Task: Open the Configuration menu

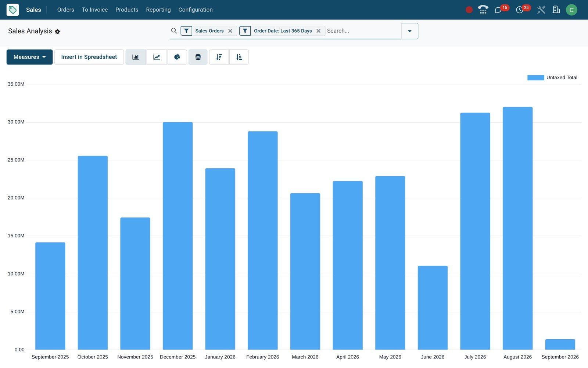Action: (x=196, y=10)
